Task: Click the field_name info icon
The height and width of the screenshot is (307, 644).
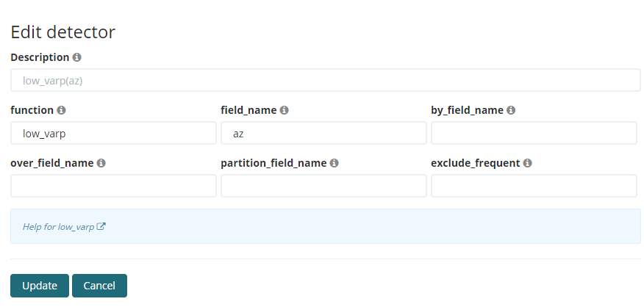Action: [x=284, y=110]
